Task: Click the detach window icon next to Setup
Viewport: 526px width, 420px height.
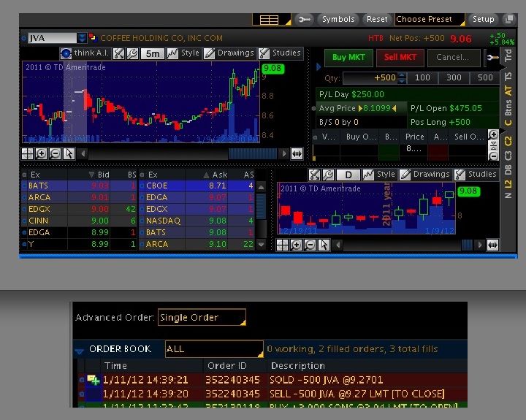Action: 509,20
